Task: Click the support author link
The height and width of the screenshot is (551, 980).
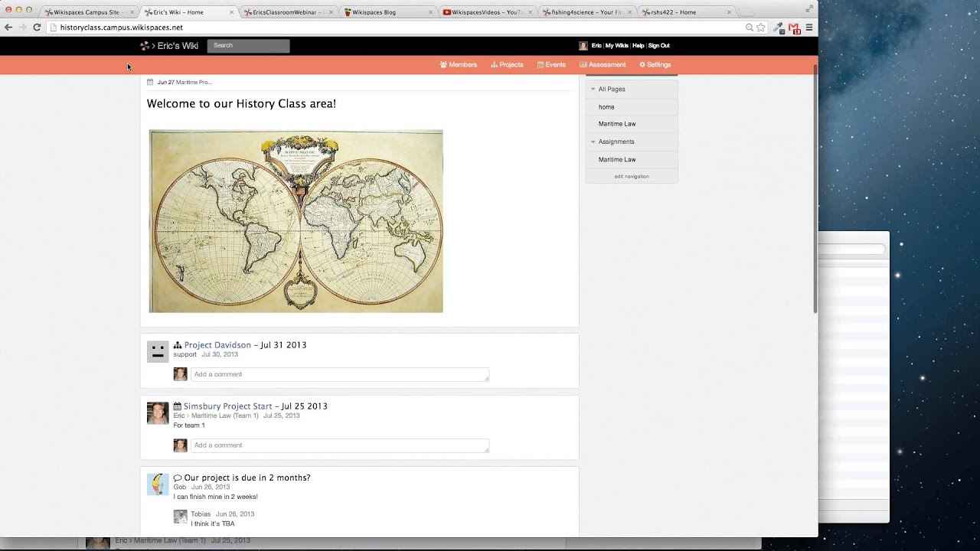Action: pos(185,354)
